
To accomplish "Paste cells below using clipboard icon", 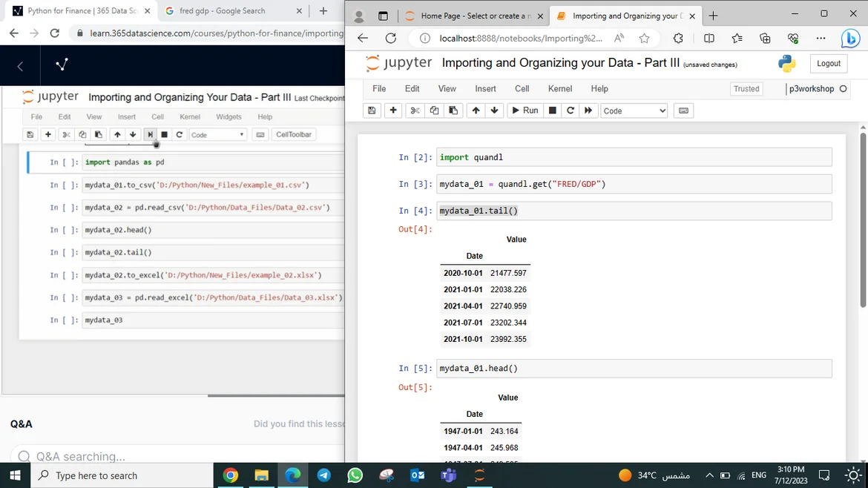I will [453, 111].
